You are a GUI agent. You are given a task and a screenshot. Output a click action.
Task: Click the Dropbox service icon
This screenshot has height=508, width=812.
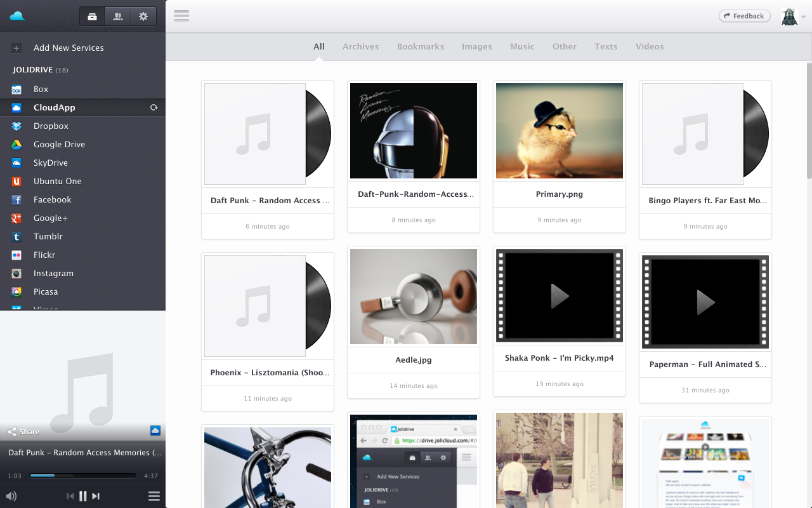[x=17, y=126]
